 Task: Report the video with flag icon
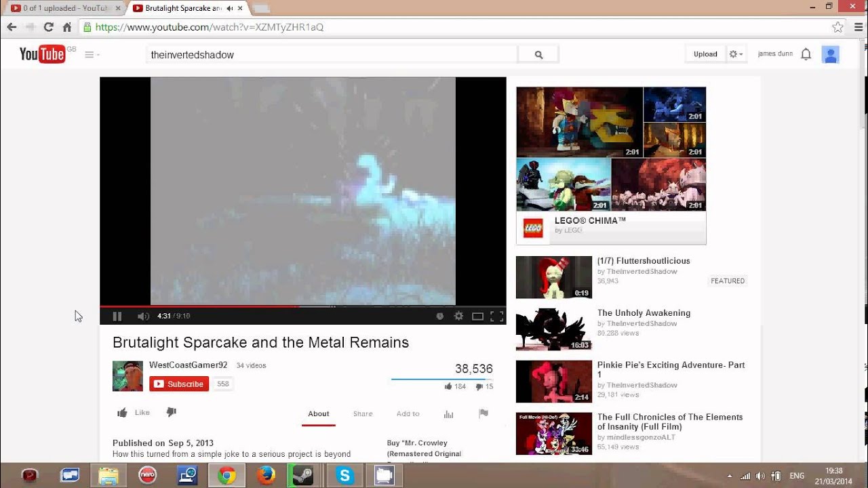(484, 413)
